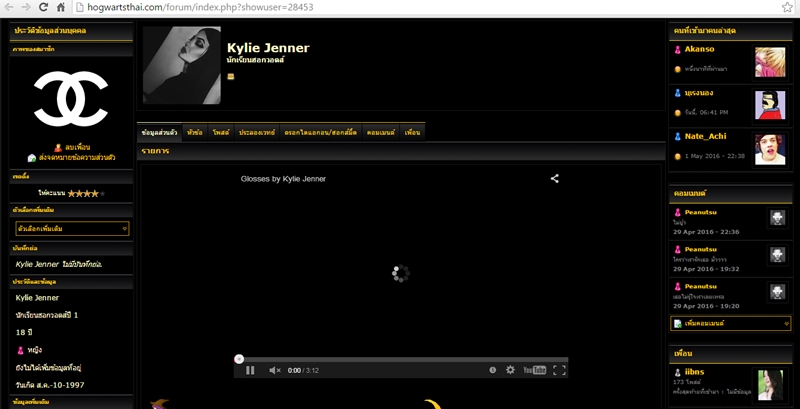Expand the เพิ่มคอมเมนต์ add comment dropdown
The width and height of the screenshot is (800, 409).
coord(730,323)
